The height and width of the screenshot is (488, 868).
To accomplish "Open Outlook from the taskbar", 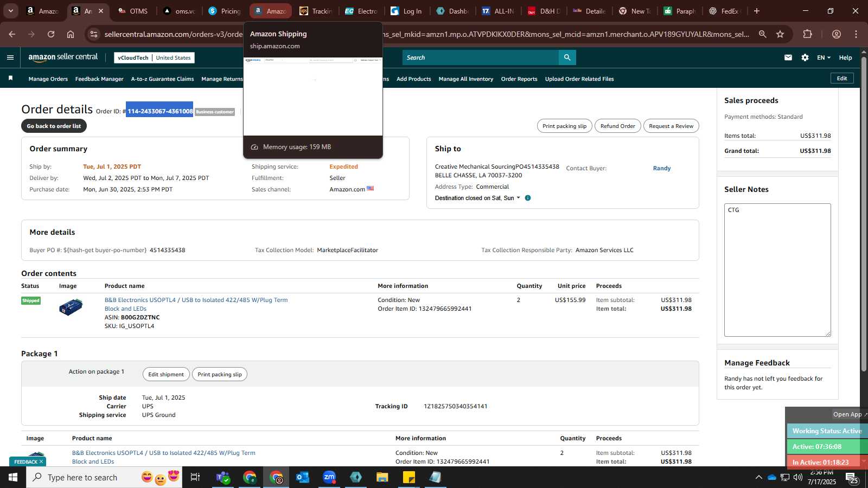I will (x=303, y=477).
